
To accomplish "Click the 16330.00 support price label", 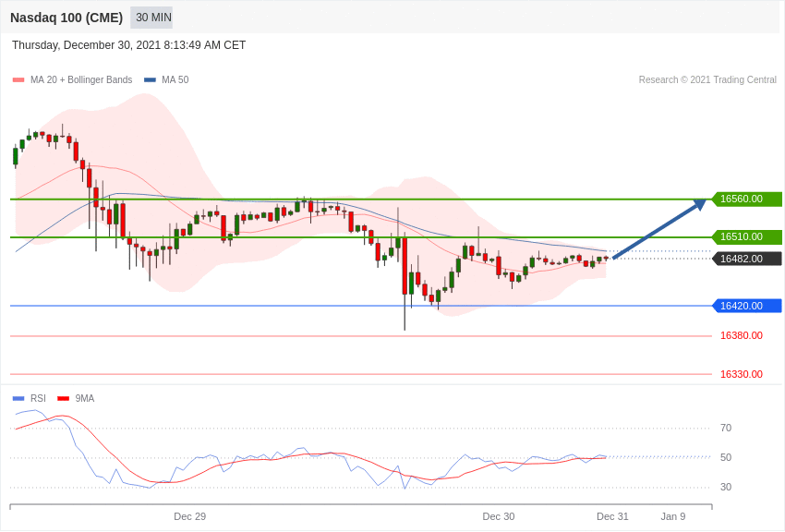I will [x=742, y=374].
